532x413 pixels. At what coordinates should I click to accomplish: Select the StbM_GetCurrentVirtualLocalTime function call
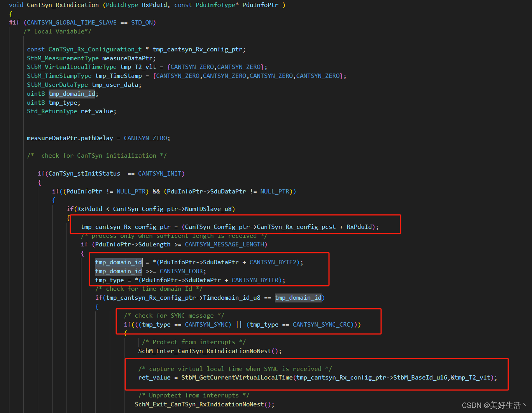click(x=237, y=377)
